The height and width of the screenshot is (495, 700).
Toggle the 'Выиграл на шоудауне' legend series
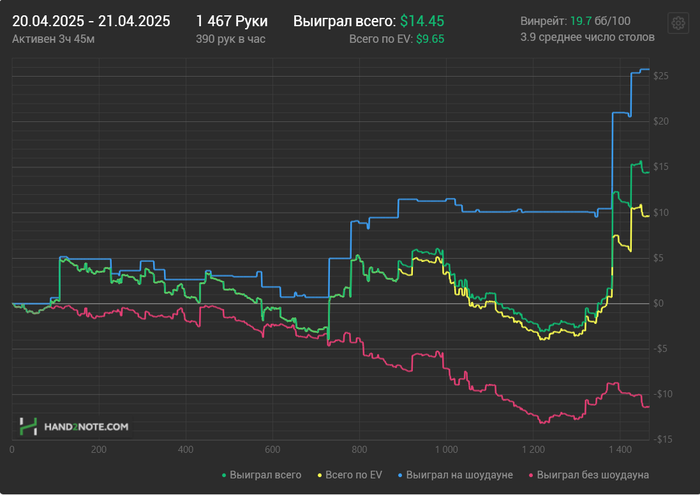click(x=455, y=475)
